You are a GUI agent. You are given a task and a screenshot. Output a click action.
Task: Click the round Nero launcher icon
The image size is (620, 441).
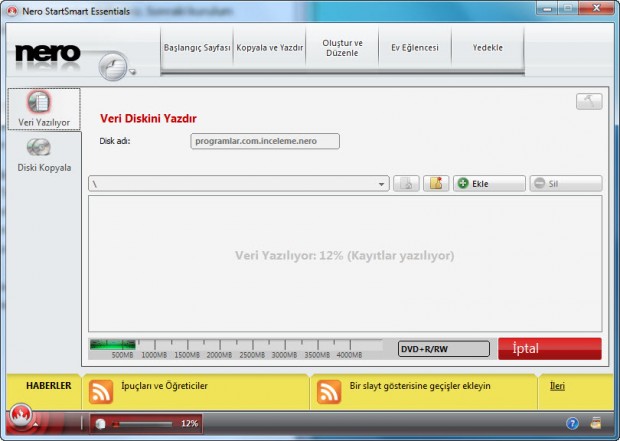click(x=113, y=66)
